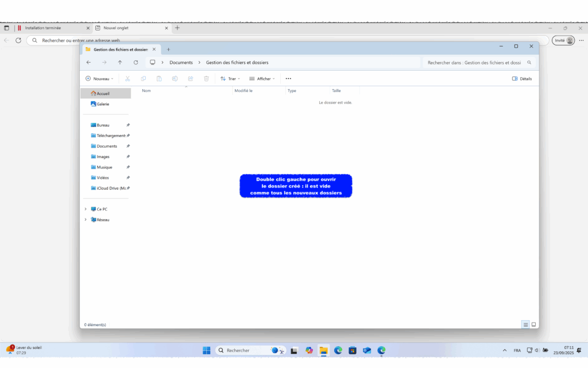Click Documents in the breadcrumb path
Viewport: 588px width, 368px height.
coord(181,62)
